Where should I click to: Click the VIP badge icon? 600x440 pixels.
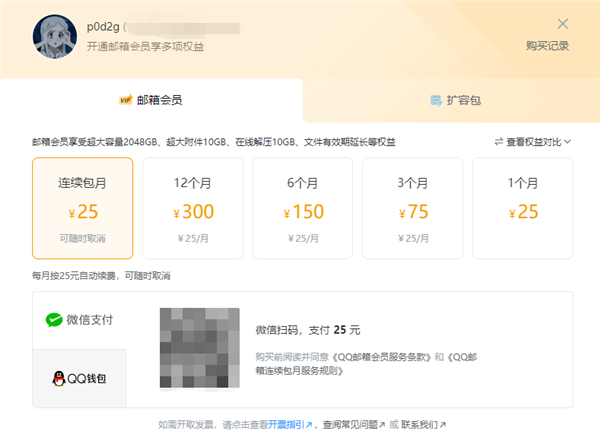[x=126, y=100]
